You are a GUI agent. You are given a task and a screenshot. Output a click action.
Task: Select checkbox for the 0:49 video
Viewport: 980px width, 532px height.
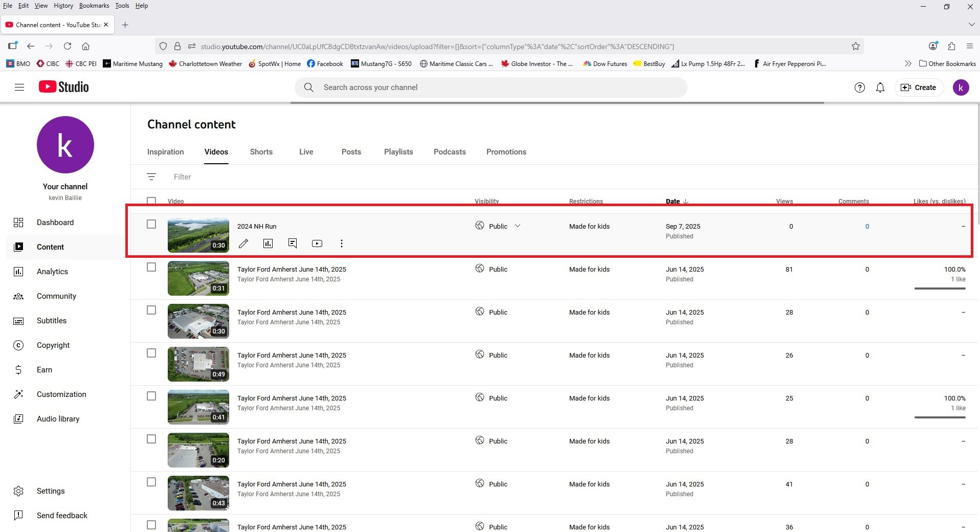(151, 353)
